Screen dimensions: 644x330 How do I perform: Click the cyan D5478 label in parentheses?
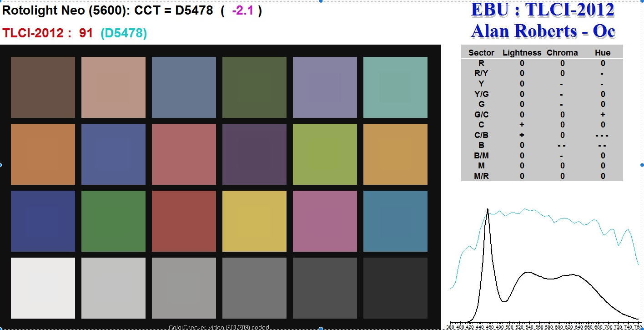(124, 33)
